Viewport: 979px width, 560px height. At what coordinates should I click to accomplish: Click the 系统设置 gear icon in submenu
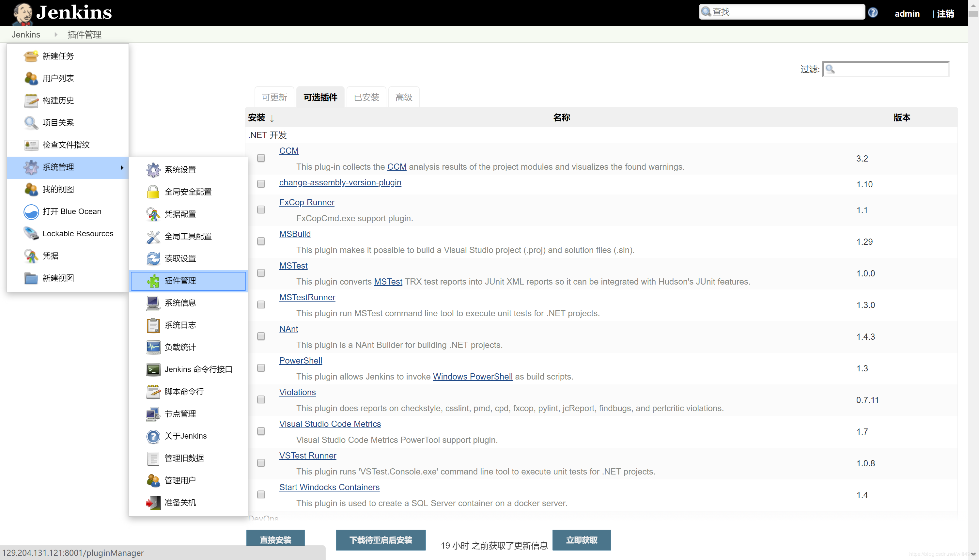point(153,170)
